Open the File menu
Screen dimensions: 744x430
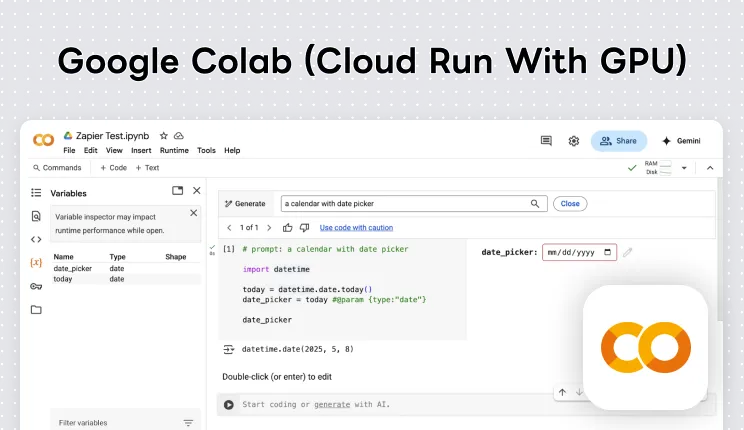point(69,150)
